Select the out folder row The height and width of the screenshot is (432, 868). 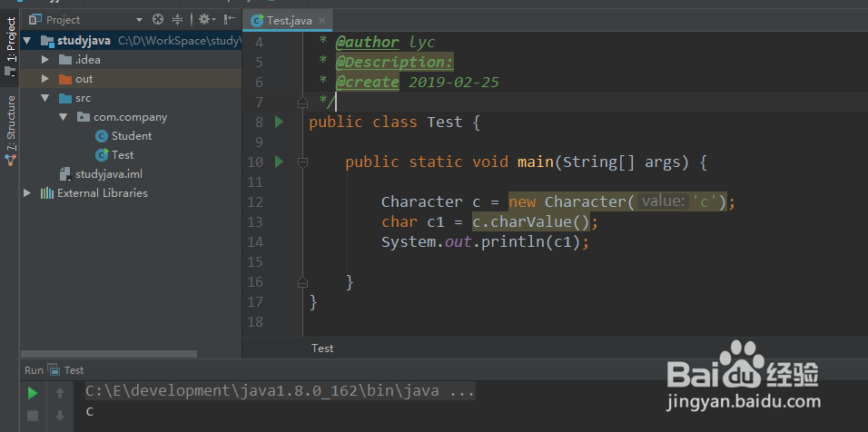pyautogui.click(x=131, y=79)
